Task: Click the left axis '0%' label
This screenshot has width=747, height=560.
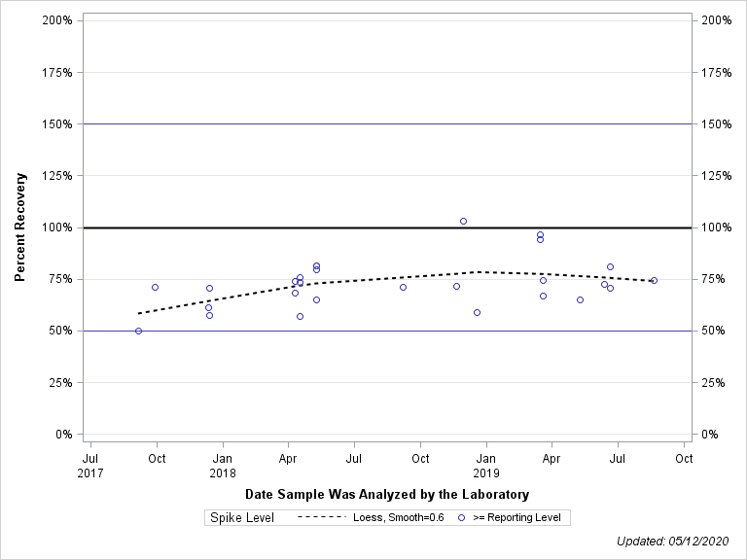Action: point(64,435)
